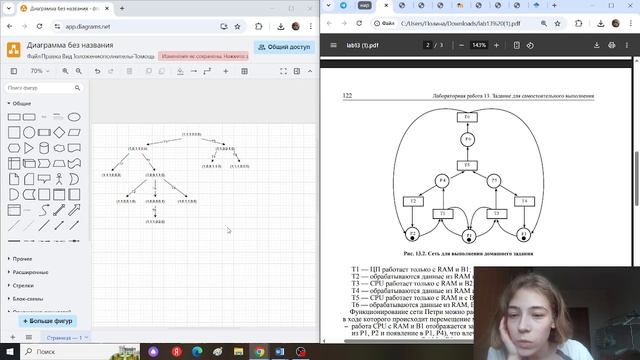640x360 pixels.
Task: Rotate the PDF page clockwise
Action: [530, 45]
